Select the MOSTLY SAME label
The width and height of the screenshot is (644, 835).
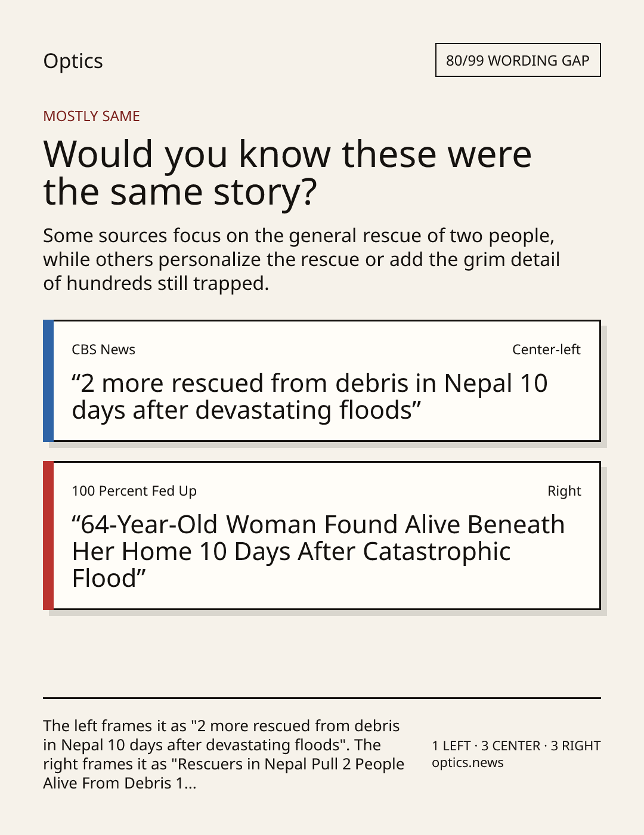point(91,116)
